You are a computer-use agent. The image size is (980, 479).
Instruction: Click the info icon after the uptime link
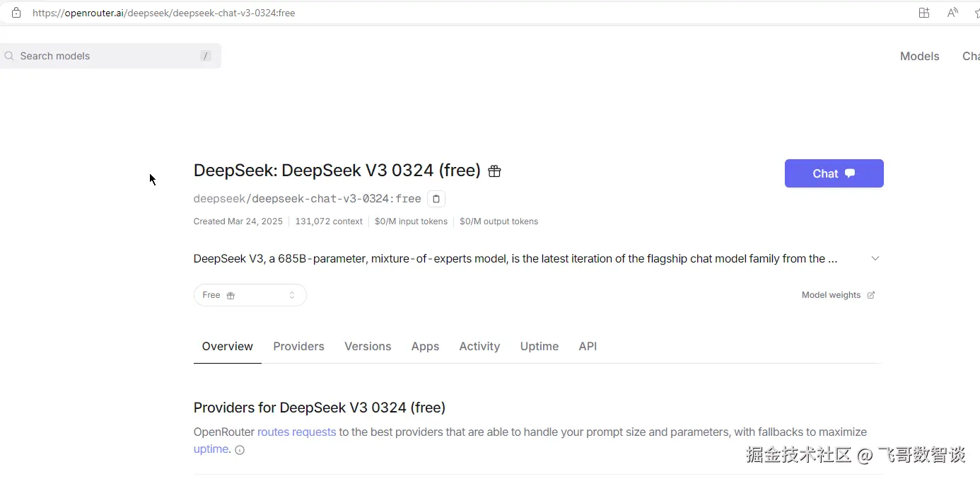pos(240,450)
